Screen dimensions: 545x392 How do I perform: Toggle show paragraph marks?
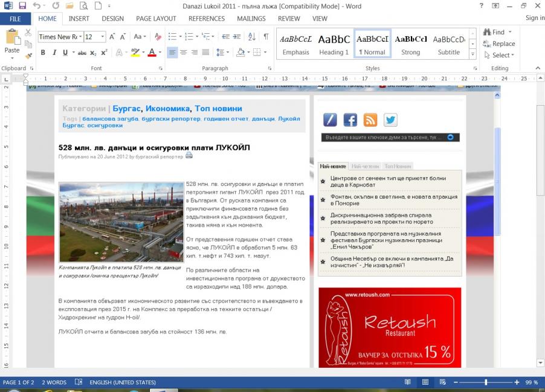[266, 36]
